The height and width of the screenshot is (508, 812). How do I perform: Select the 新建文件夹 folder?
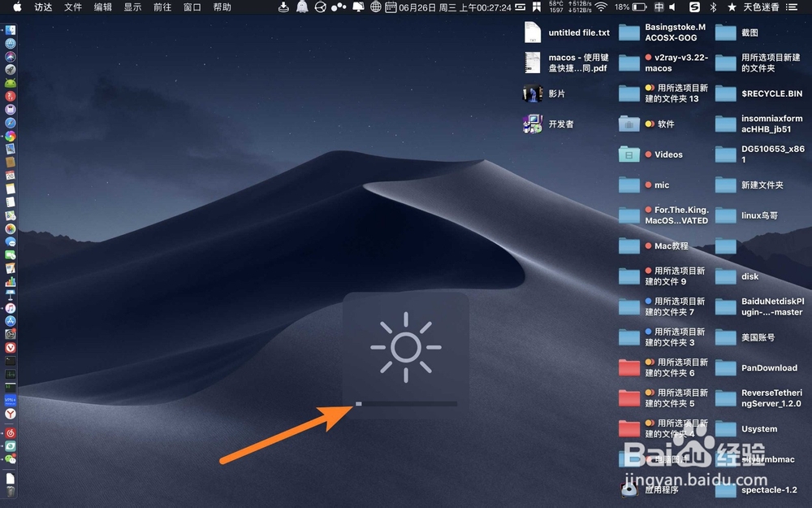725,185
